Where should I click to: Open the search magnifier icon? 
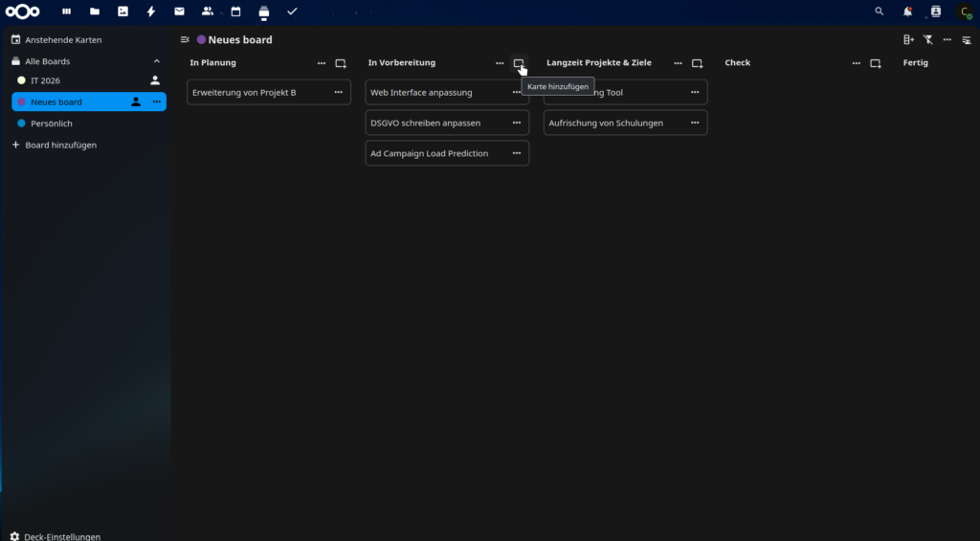tap(880, 11)
